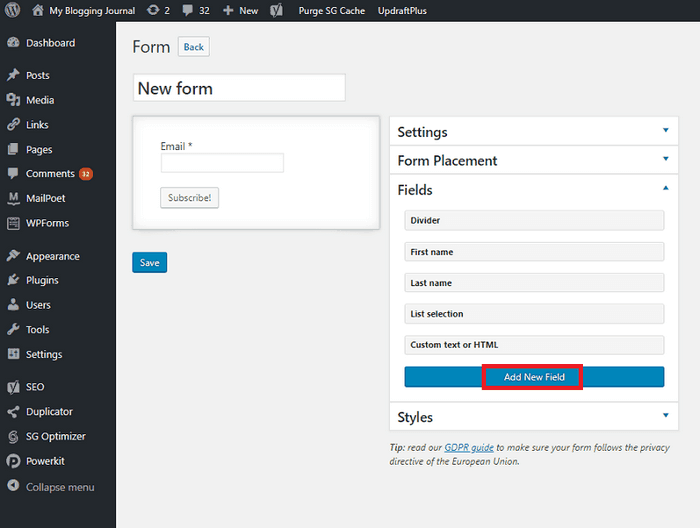Viewport: 700px width, 528px height.
Task: Expand the Settings panel arrow
Action: tap(666, 130)
